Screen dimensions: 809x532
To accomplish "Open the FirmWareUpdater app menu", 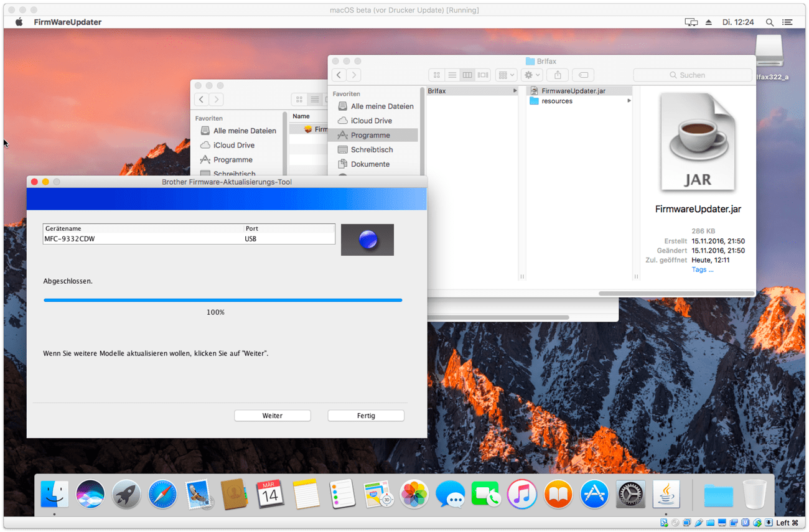I will pos(68,22).
